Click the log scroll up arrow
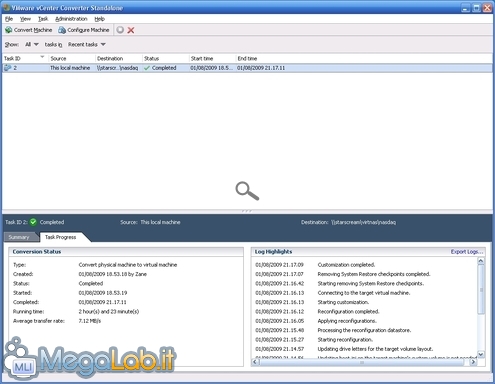This screenshot has width=495, height=384. point(481,261)
